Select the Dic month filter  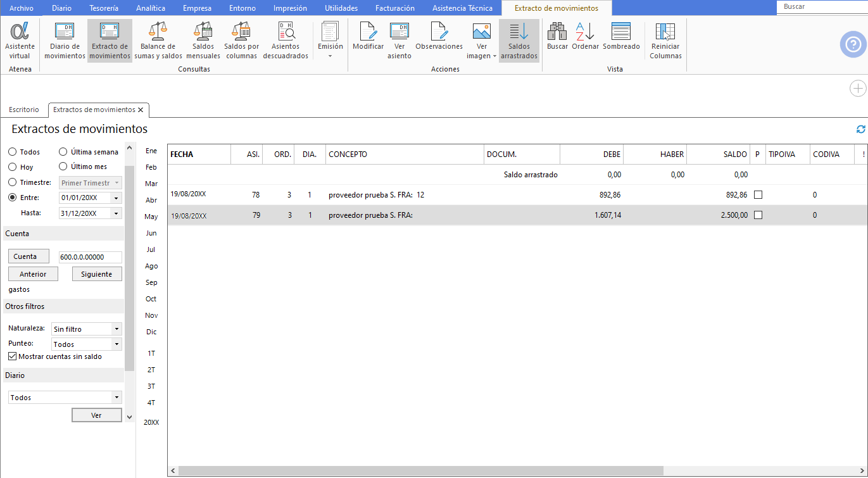[151, 332]
